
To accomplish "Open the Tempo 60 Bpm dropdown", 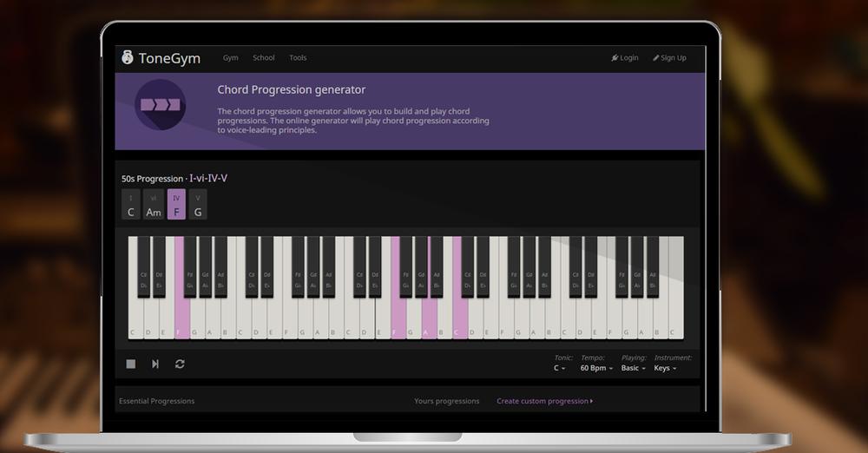I will point(596,368).
